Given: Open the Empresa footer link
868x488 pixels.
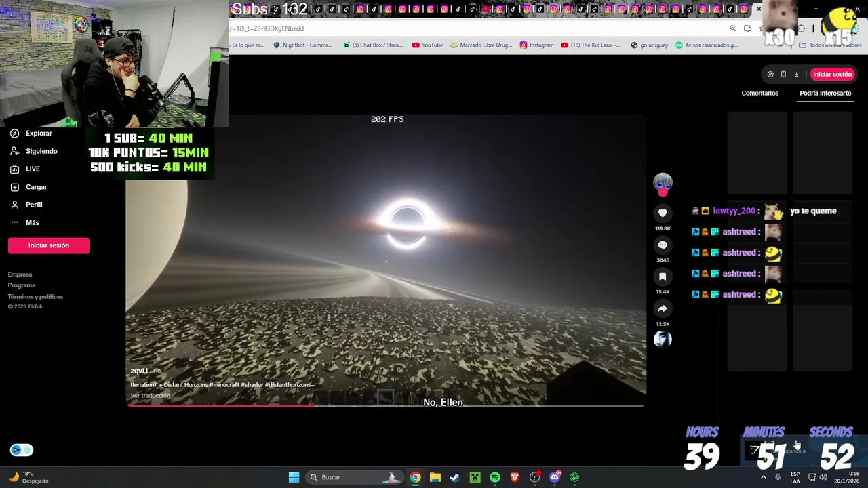Looking at the screenshot, I should (20, 274).
